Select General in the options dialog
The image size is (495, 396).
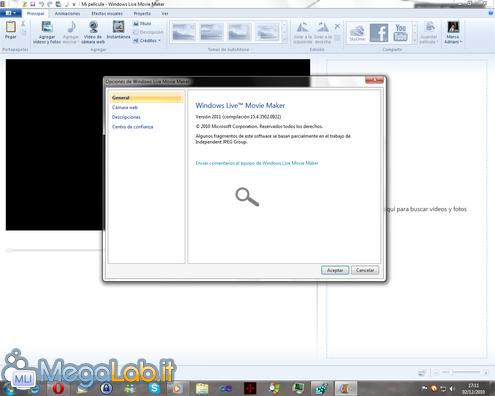[x=146, y=98]
